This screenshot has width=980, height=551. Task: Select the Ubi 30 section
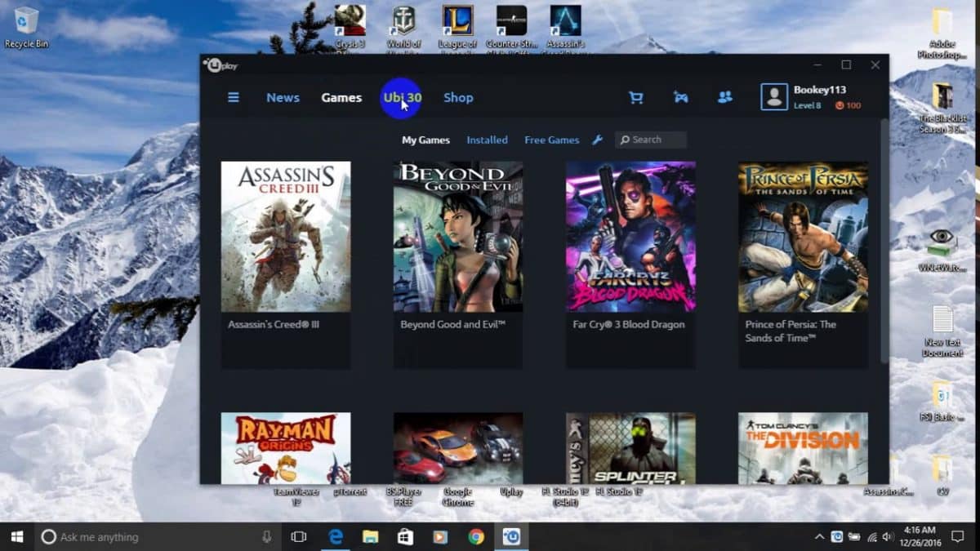coord(401,97)
